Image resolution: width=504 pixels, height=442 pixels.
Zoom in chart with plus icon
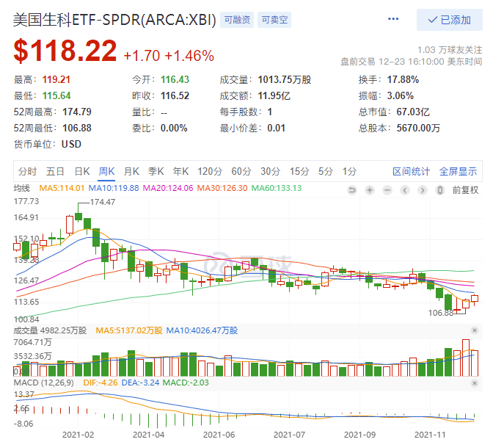369,190
